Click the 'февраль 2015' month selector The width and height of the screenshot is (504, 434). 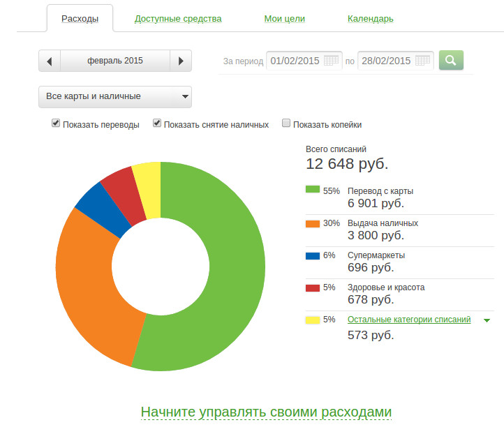pos(115,61)
